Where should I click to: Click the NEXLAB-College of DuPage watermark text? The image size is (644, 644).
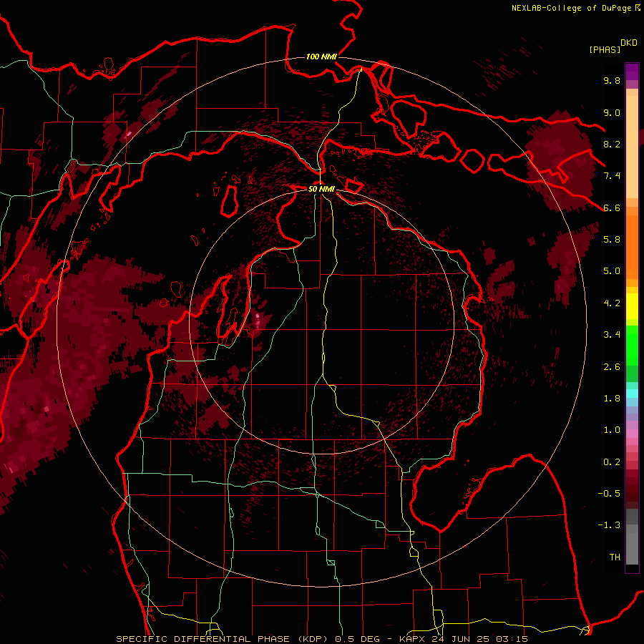[x=571, y=8]
